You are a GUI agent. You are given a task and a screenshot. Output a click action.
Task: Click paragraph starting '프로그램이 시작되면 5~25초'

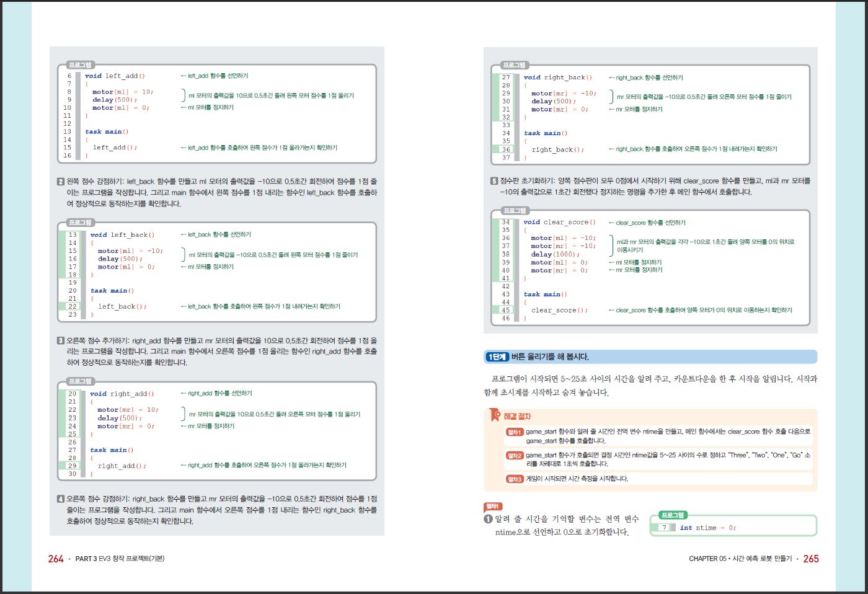point(650,385)
